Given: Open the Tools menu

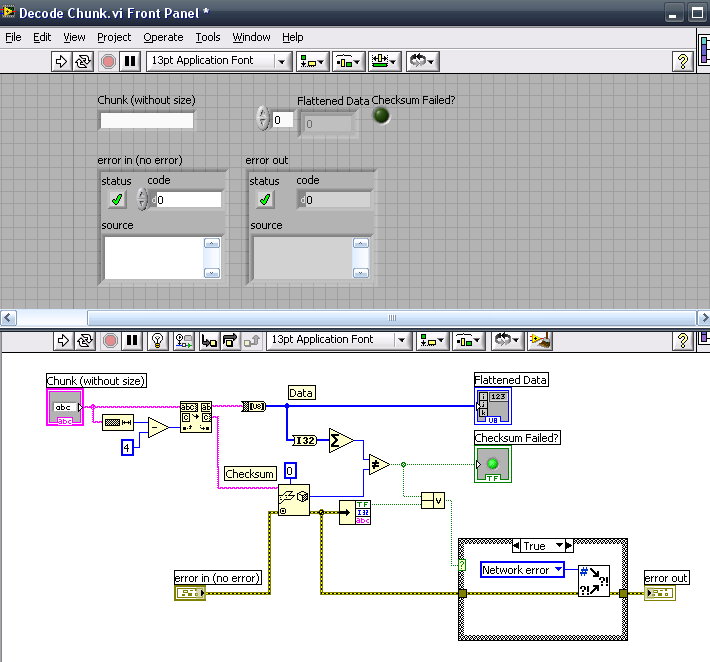Looking at the screenshot, I should (x=208, y=37).
